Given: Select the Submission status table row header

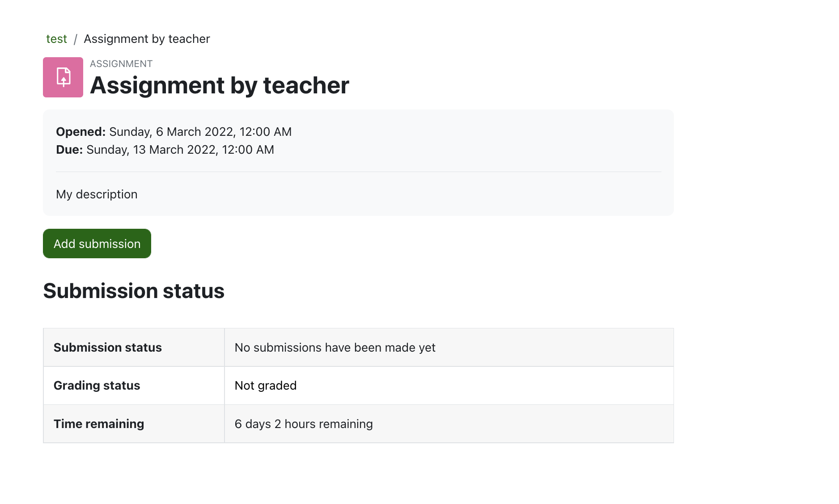Looking at the screenshot, I should tap(134, 348).
